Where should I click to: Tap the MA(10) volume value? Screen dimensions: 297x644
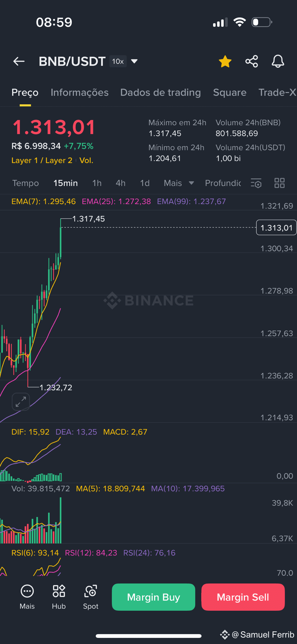[x=188, y=489]
